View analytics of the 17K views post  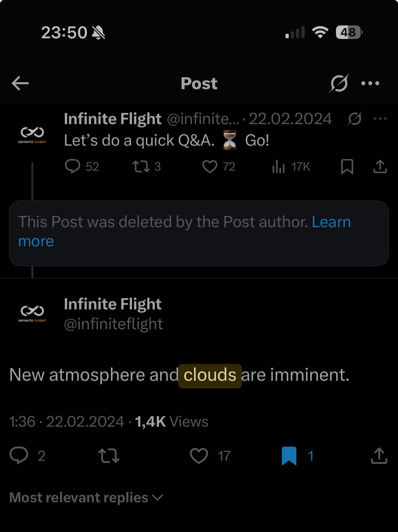(279, 167)
